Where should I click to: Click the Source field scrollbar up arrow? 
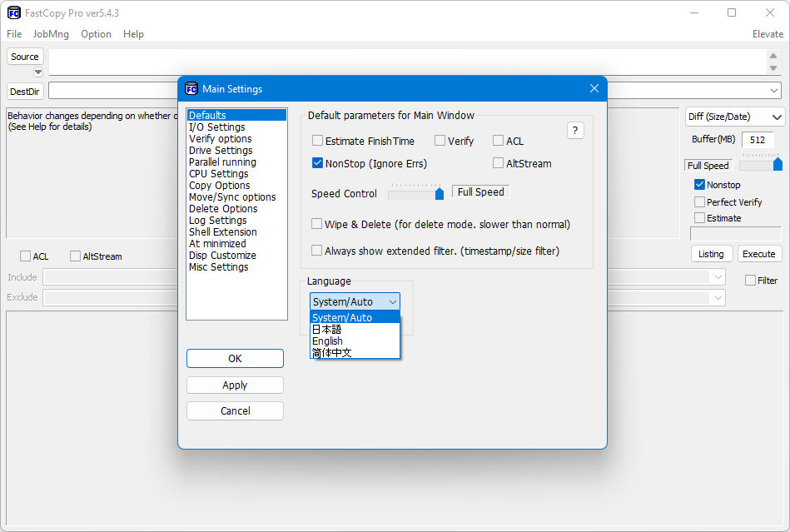click(x=773, y=56)
